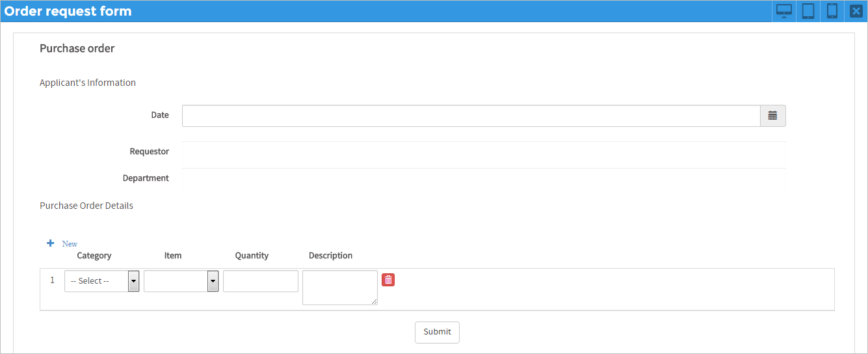
Task: Select the Department field
Action: pyautogui.click(x=484, y=178)
